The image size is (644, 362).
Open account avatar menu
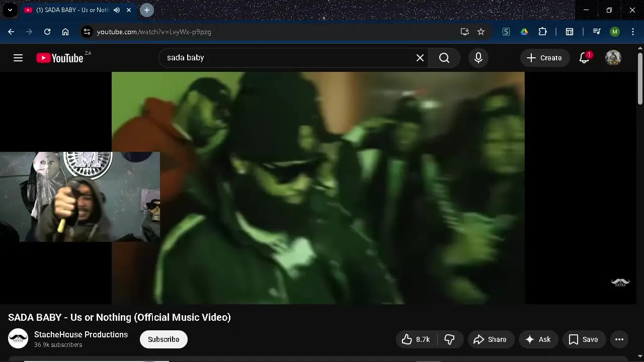[613, 58]
